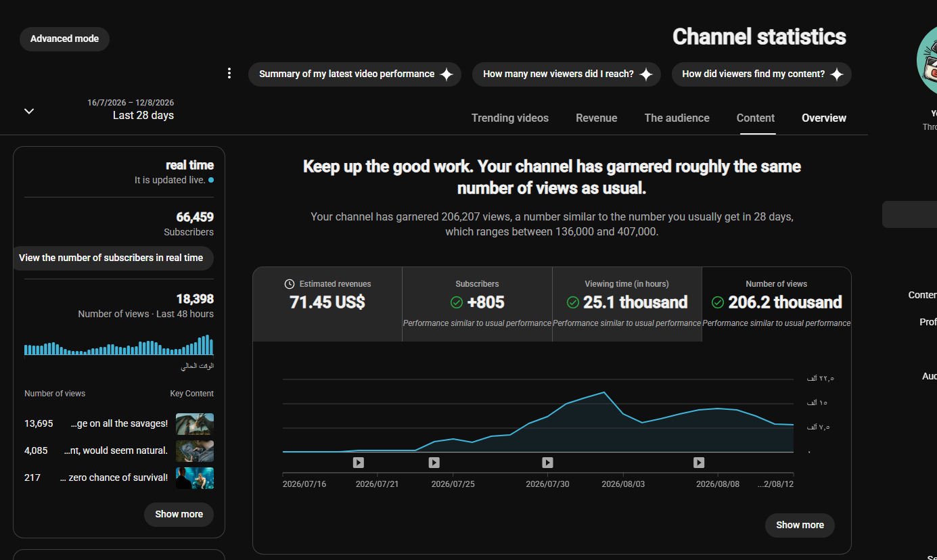The image size is (937, 560).
Task: Click the channel avatar icon
Action: (927, 61)
